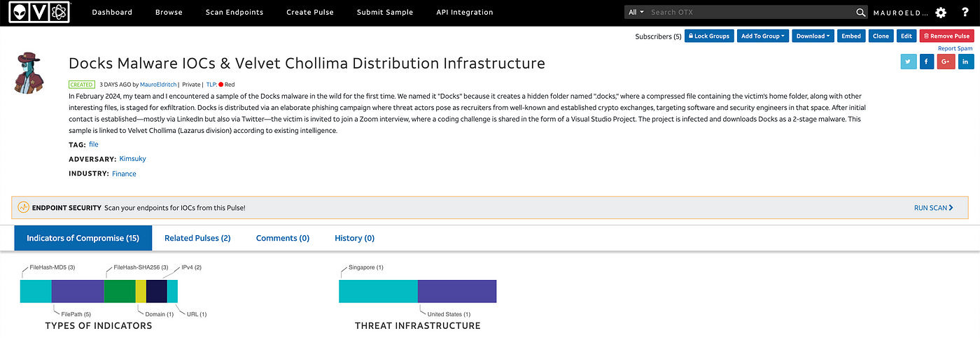
Task: Open Create Pulse page
Action: pos(310,13)
